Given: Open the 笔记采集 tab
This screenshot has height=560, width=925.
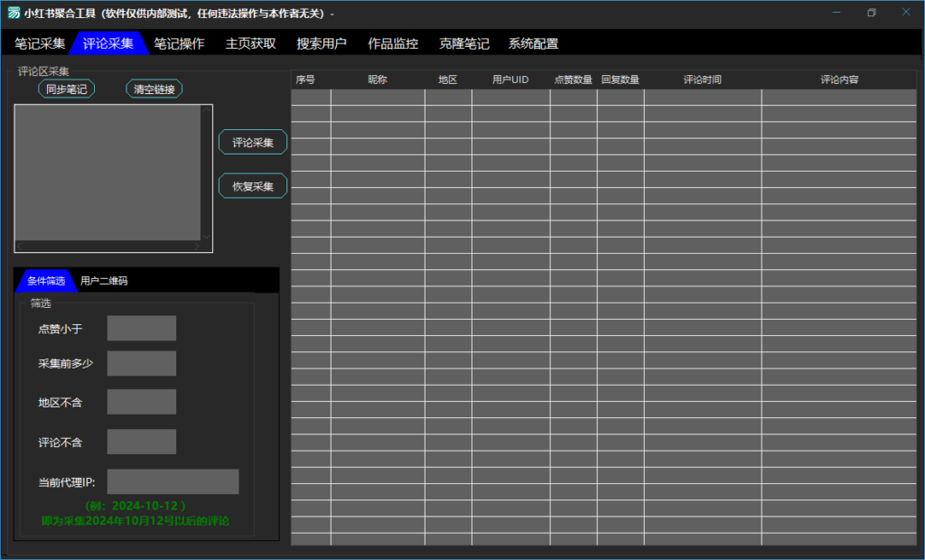Looking at the screenshot, I should [x=40, y=43].
